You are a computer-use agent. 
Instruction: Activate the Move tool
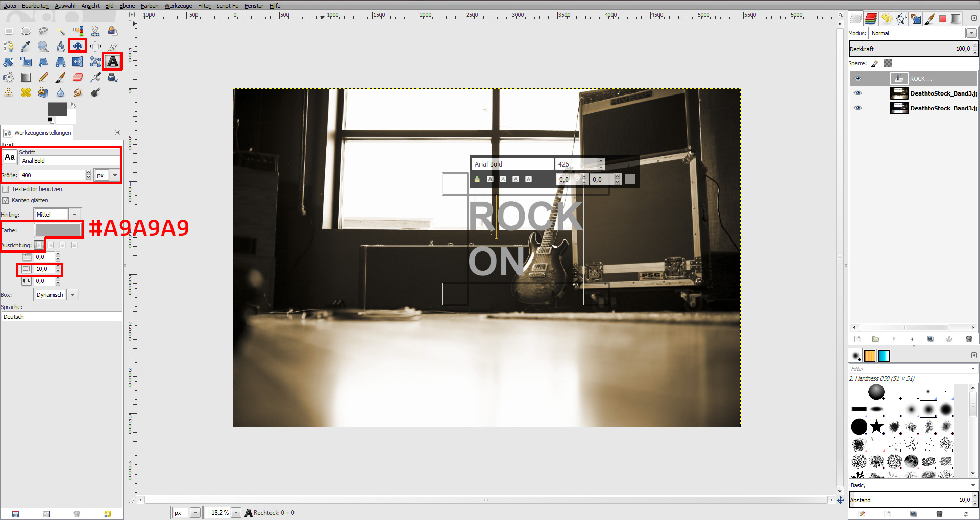(x=78, y=46)
